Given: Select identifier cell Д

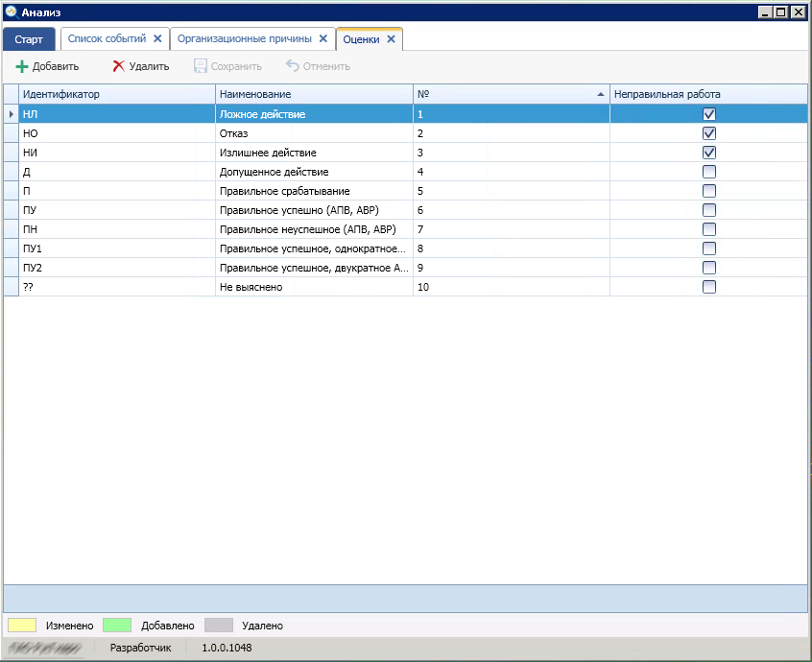Looking at the screenshot, I should point(117,172).
